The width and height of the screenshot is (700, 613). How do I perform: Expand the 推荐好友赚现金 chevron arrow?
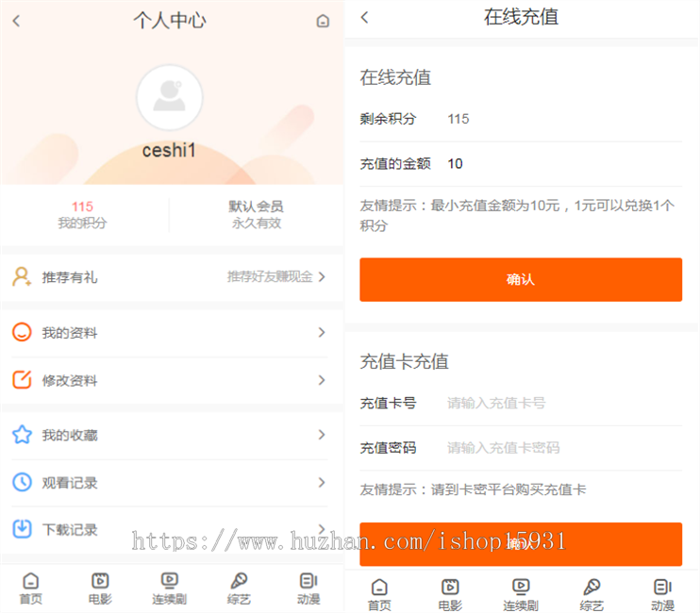pos(322,277)
